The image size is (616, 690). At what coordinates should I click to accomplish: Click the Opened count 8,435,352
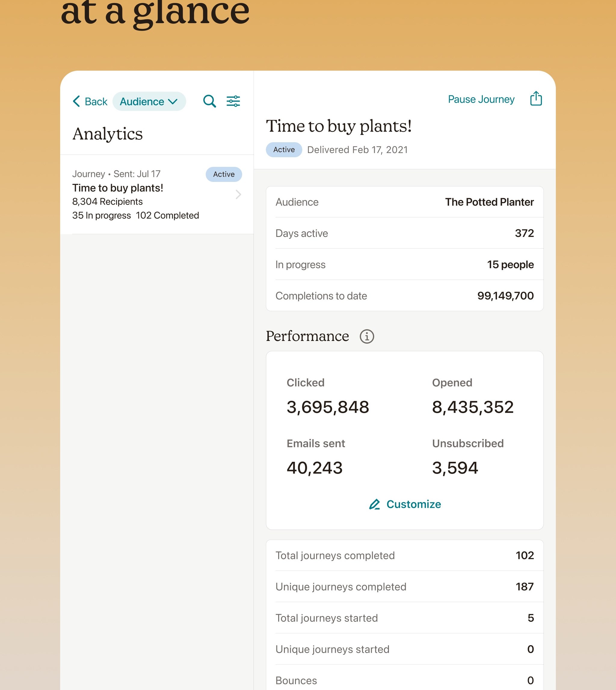[473, 406]
